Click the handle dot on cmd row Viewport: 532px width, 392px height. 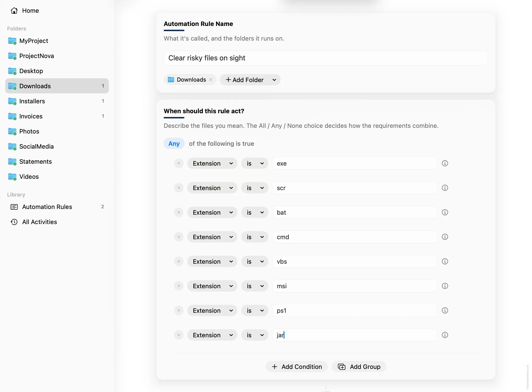point(179,237)
